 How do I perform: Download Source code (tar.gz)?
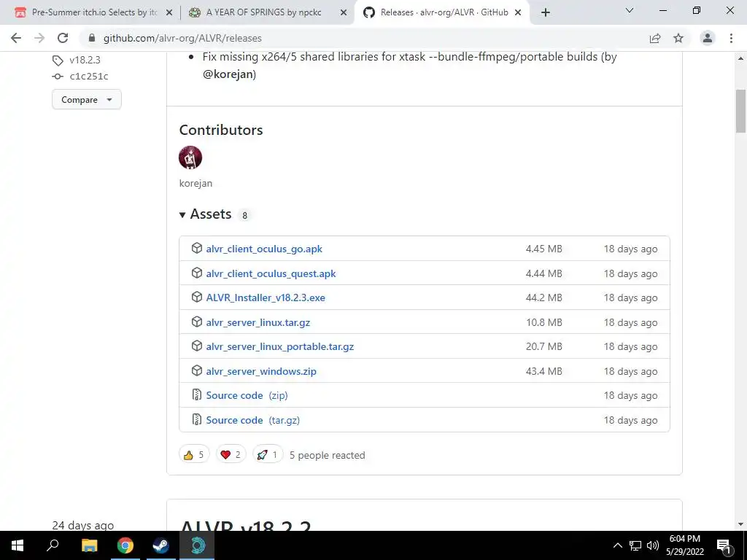[x=252, y=420]
